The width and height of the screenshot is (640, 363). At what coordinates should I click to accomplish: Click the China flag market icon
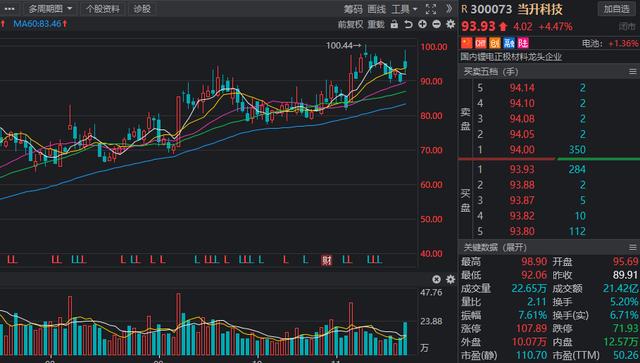click(x=467, y=43)
